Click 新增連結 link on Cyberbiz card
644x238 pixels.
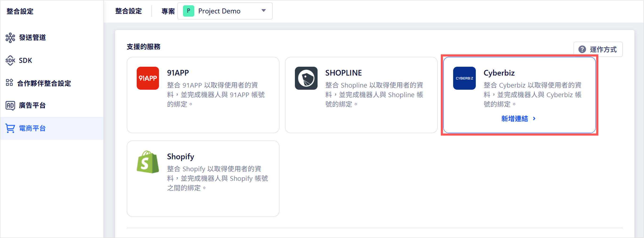(515, 118)
